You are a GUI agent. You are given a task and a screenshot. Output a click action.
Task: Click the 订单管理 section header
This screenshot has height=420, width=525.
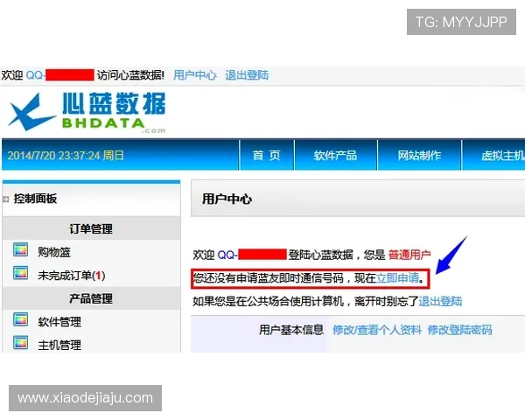coord(91,229)
